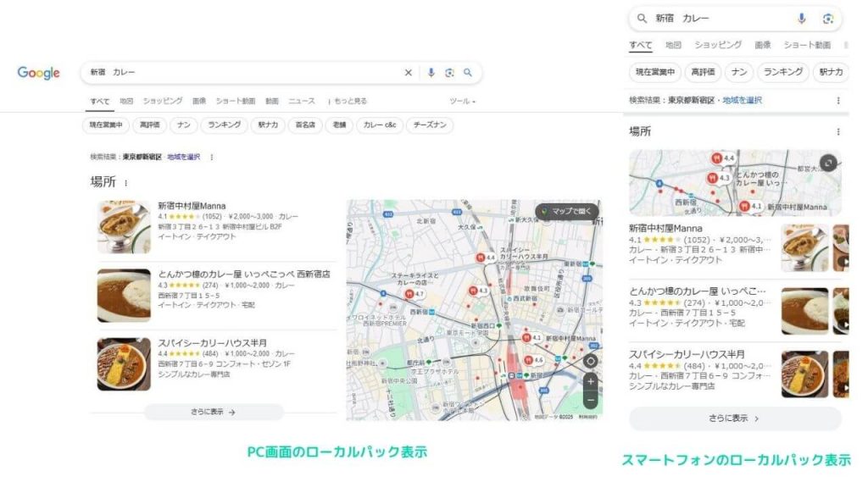Open 新宿中村屋Manna photo thumbnail on PC
868x488 pixels.
124,227
